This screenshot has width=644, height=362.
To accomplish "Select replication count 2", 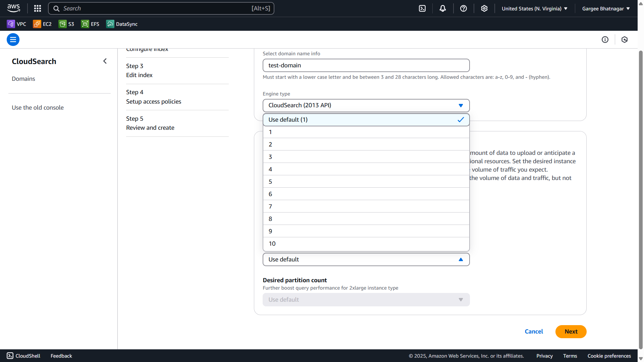I will pyautogui.click(x=366, y=144).
